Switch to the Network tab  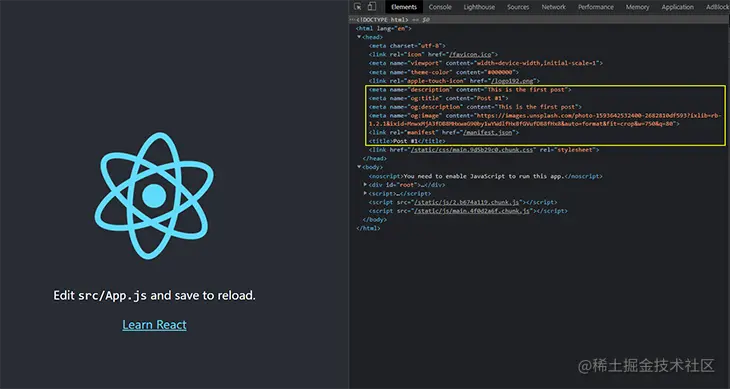554,7
